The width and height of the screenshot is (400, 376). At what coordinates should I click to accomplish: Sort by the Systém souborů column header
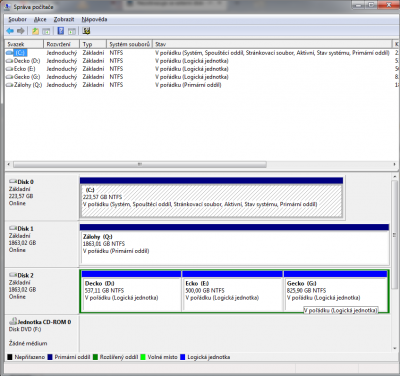tap(130, 44)
